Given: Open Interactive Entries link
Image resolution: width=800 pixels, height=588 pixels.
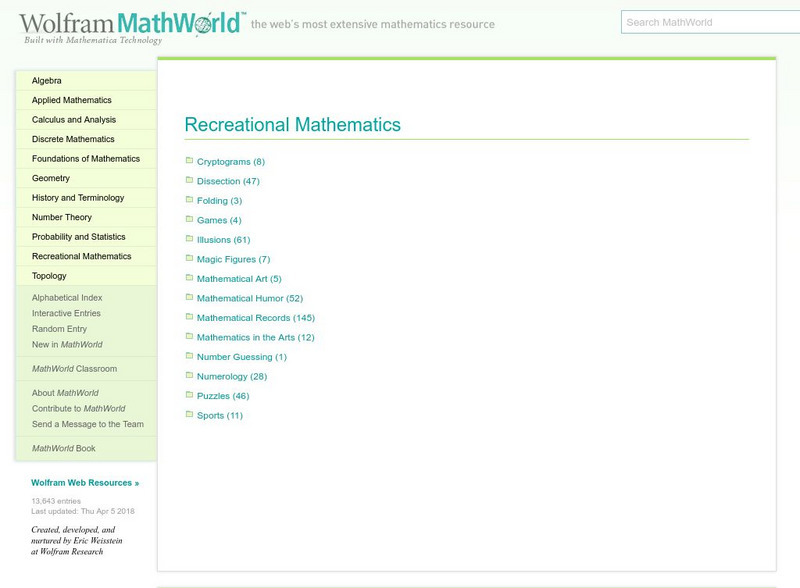Looking at the screenshot, I should (x=66, y=313).
